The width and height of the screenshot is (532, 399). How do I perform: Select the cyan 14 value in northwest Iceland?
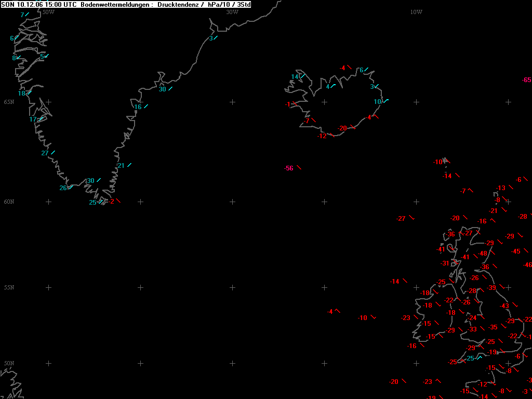[295, 77]
